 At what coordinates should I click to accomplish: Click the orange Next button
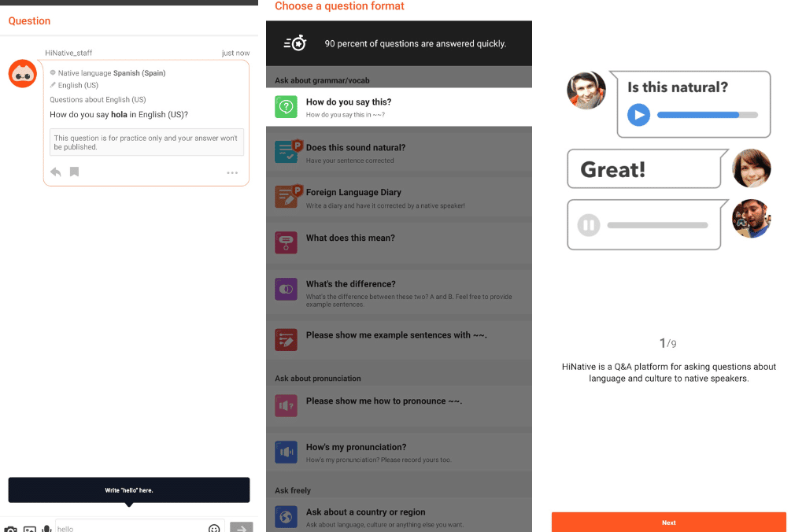tap(668, 522)
